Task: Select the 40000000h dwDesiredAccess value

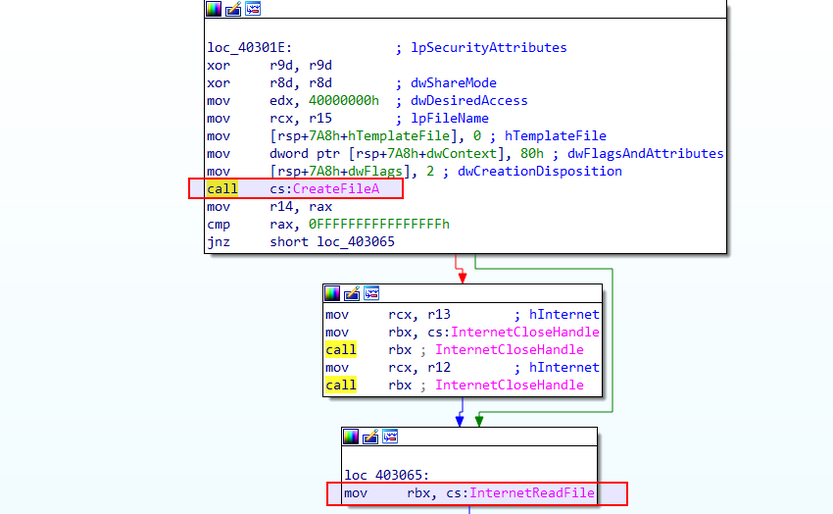Action: click(x=344, y=100)
